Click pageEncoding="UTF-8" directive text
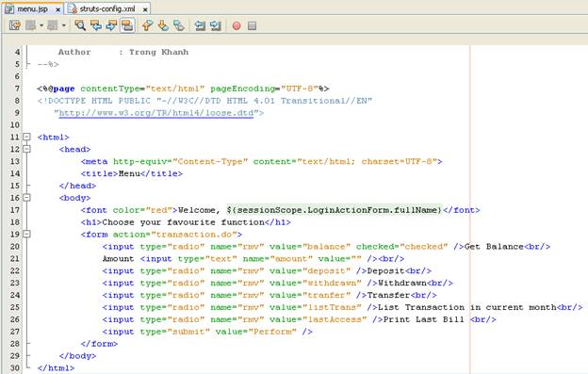The width and height of the screenshot is (588, 374). point(265,89)
